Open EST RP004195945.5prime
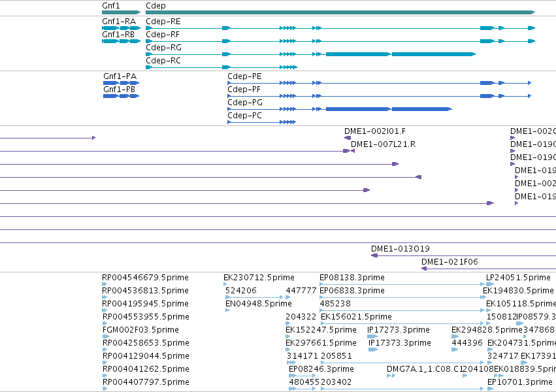 point(146,304)
